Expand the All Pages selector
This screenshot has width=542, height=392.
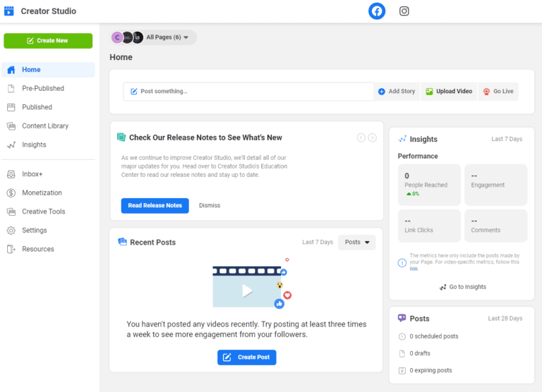154,37
